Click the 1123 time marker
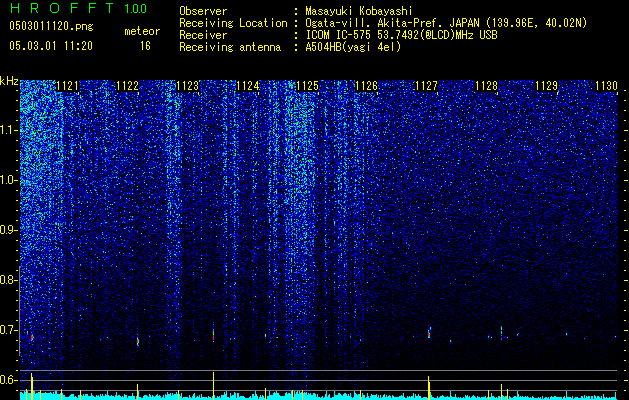The width and height of the screenshot is (629, 400). point(187,86)
